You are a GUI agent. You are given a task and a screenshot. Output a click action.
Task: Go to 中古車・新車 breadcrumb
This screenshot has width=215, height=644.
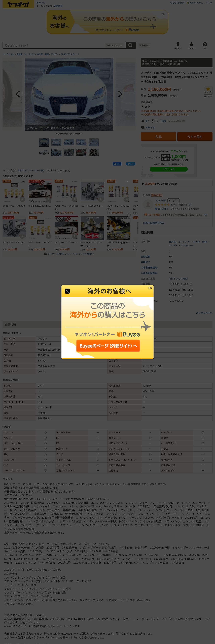[43, 54]
